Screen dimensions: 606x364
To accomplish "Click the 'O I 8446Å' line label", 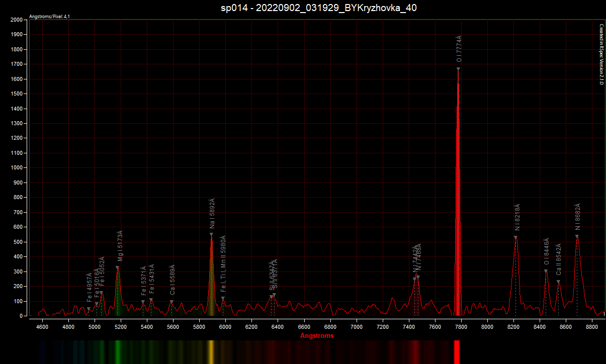I will click(547, 251).
